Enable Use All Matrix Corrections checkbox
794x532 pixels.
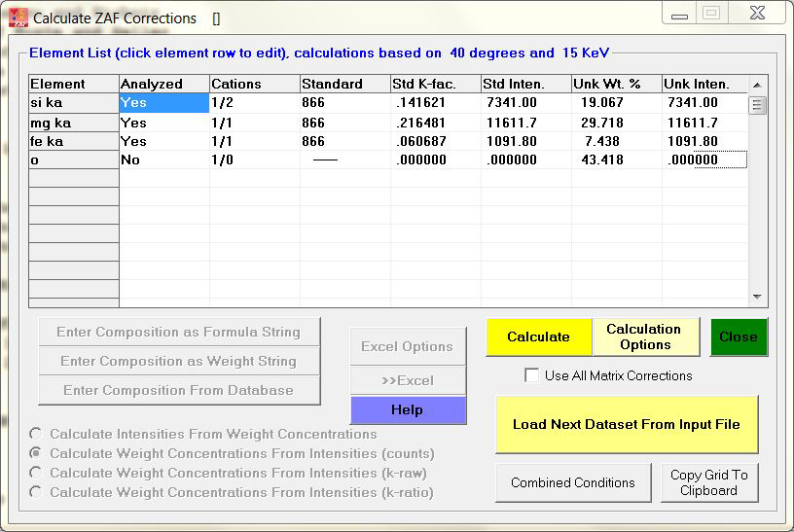(532, 375)
